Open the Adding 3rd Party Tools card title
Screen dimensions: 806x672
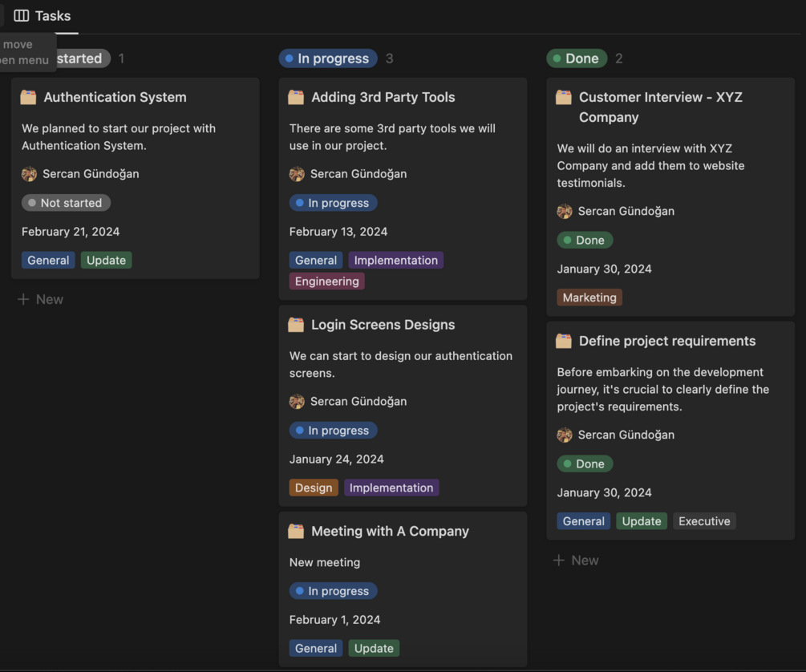point(383,97)
